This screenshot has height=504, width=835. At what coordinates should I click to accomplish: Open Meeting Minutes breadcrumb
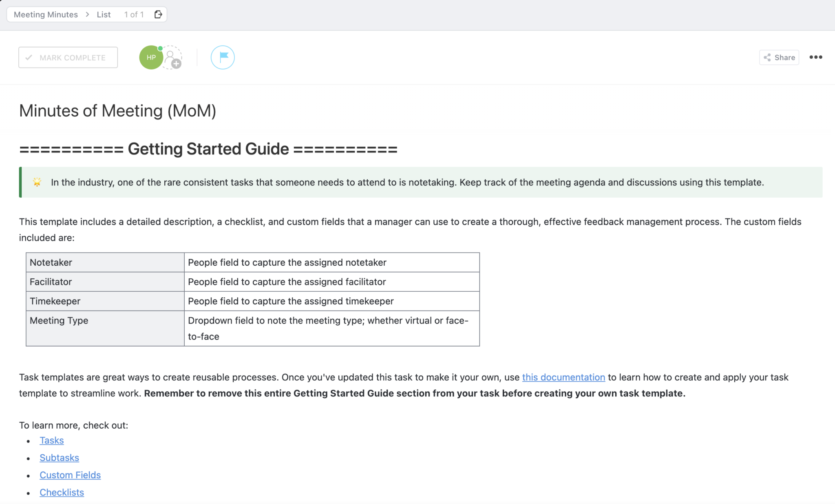coord(46,15)
